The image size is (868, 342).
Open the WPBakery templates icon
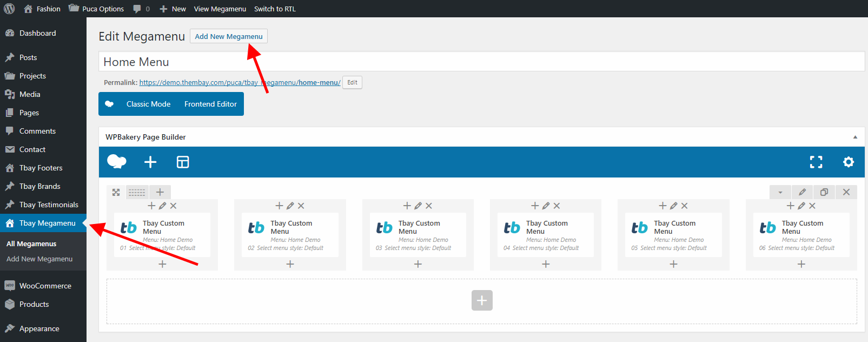pyautogui.click(x=183, y=162)
